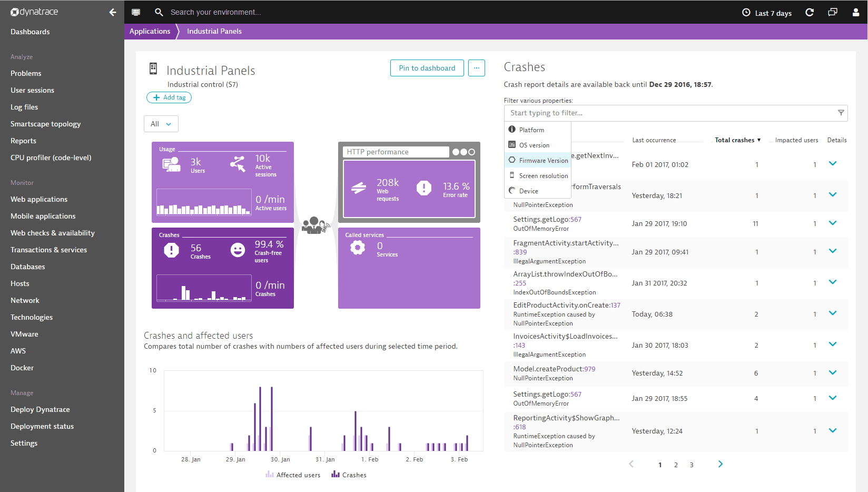This screenshot has height=492, width=868.
Task: Click the HTTP performance title field
Action: pos(396,152)
